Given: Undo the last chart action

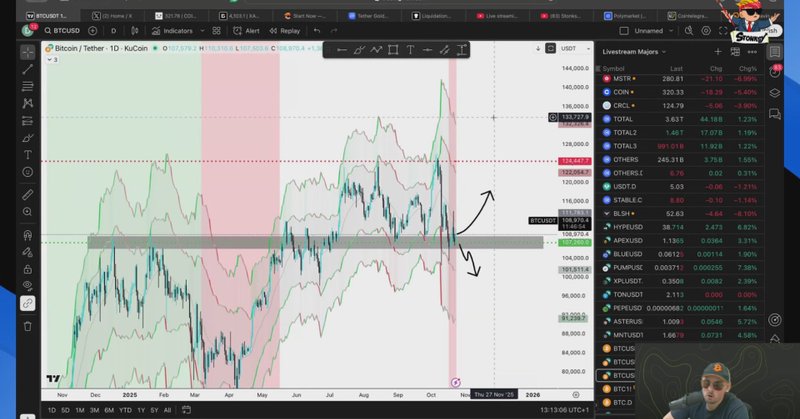Looking at the screenshot, I should click(317, 31).
